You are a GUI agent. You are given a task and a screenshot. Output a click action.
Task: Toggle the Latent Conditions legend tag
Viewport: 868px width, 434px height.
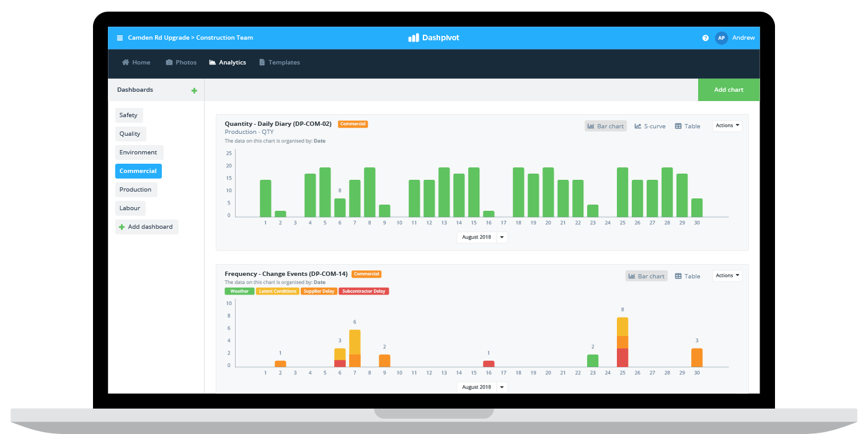(277, 291)
